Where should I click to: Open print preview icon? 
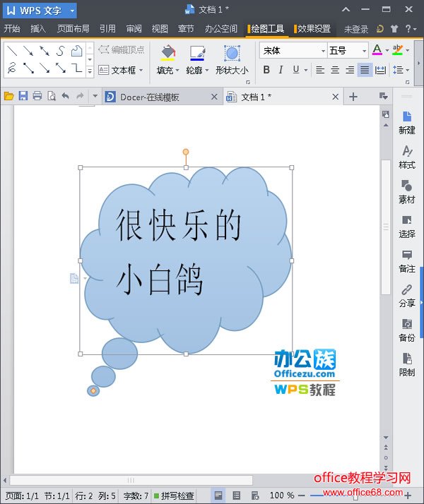tap(52, 96)
